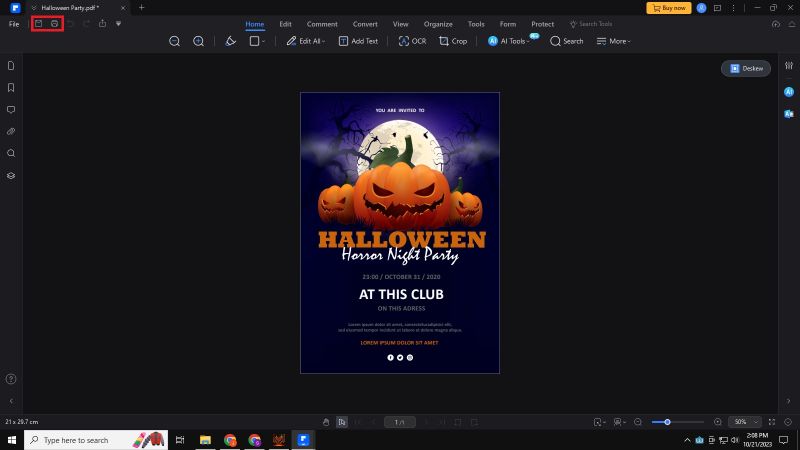Select the text select tool in status bar
Screen dimensions: 800x450
click(342, 422)
